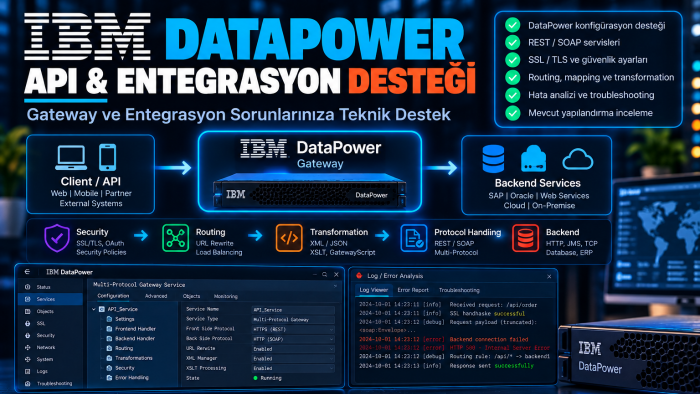Open the Front Side Protocol dropdown
700x394 pixels.
(293, 329)
